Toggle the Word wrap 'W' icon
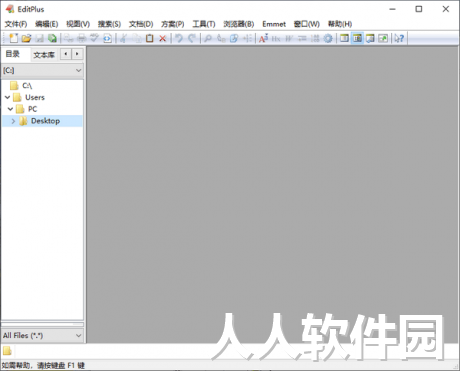 [x=289, y=38]
